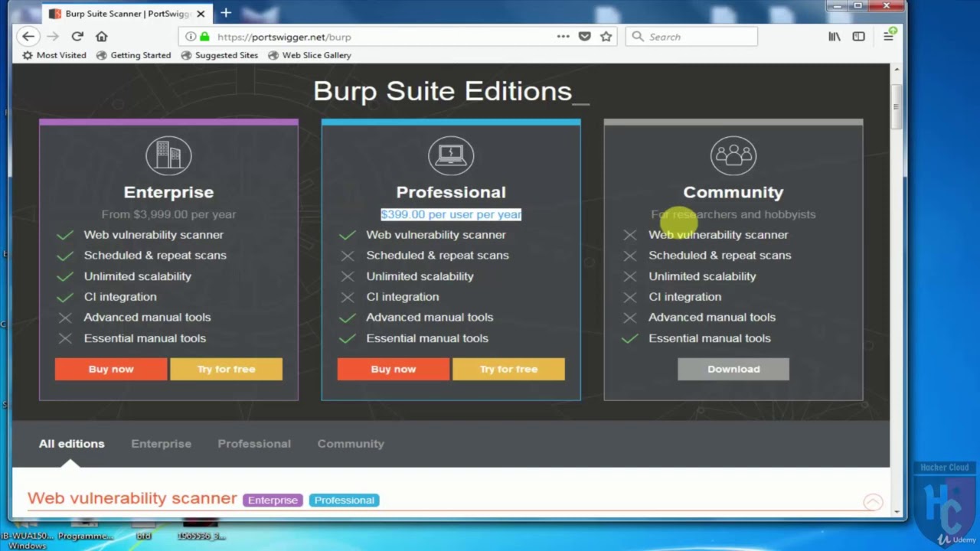Open the Getting Started bookmark
This screenshot has height=551, width=980.
coord(133,55)
